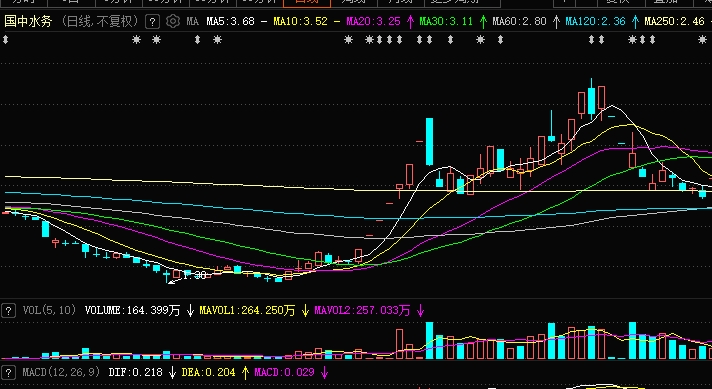Select the MA10:3.52 moving average value
Image resolution: width=712 pixels, height=389 pixels.
click(x=300, y=21)
